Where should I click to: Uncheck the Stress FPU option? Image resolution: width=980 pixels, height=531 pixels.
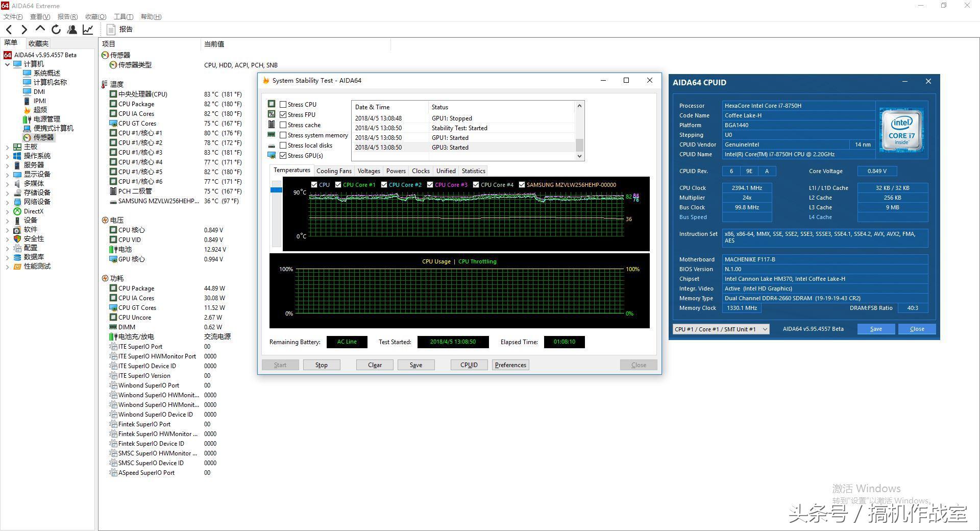click(283, 115)
